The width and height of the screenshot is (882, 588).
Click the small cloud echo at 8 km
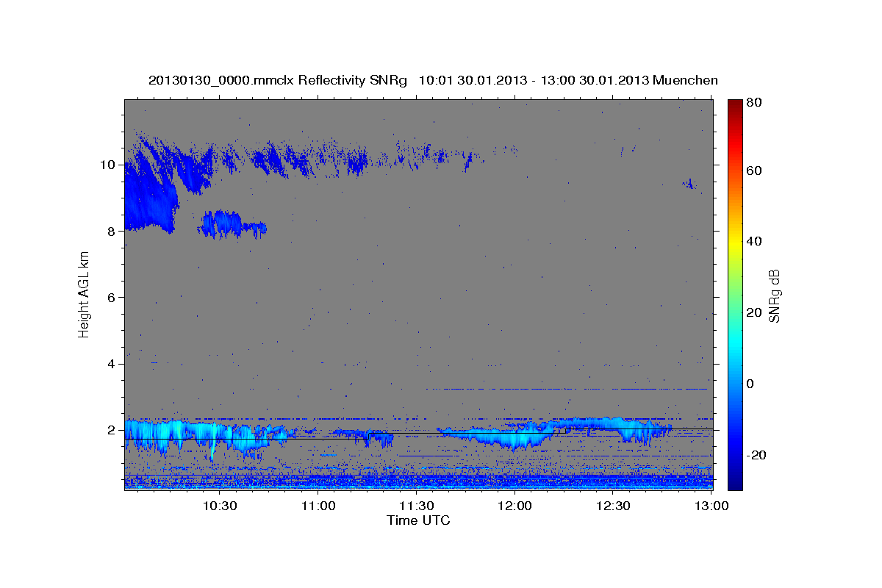(231, 224)
